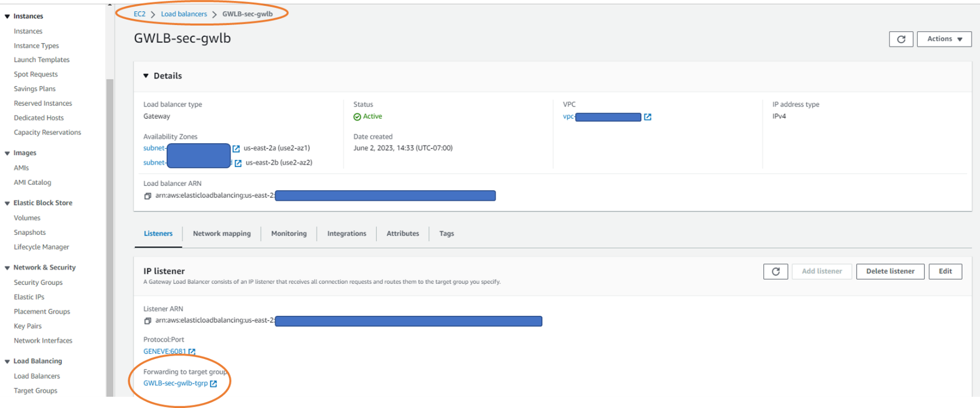Open the GENEVE:6081 protocol link
Image resolution: width=980 pixels, height=408 pixels.
(x=164, y=352)
